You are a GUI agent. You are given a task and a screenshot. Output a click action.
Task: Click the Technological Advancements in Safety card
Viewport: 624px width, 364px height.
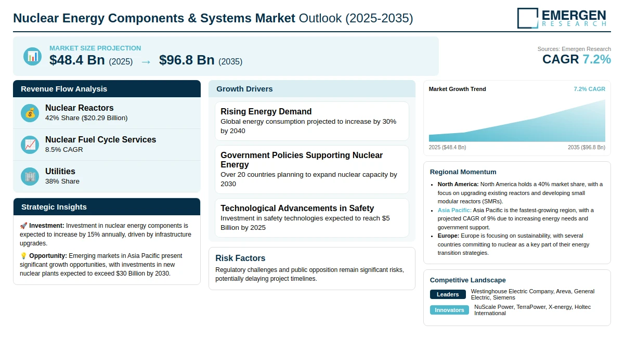pos(312,218)
